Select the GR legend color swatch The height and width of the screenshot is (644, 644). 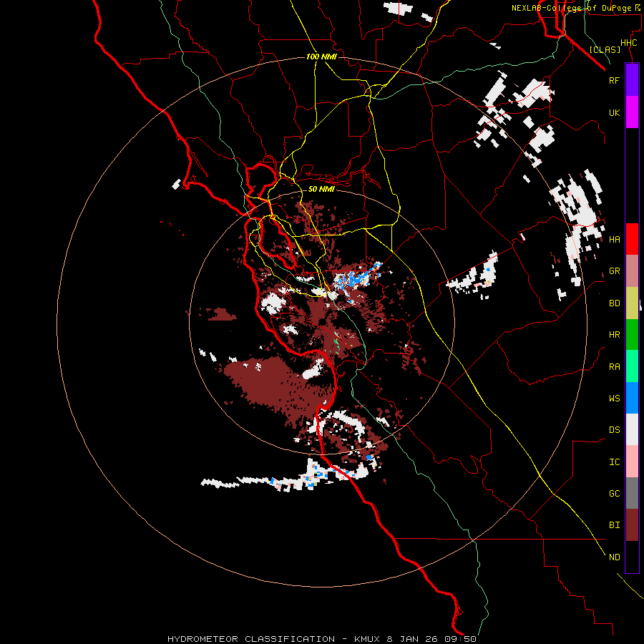coord(632,271)
